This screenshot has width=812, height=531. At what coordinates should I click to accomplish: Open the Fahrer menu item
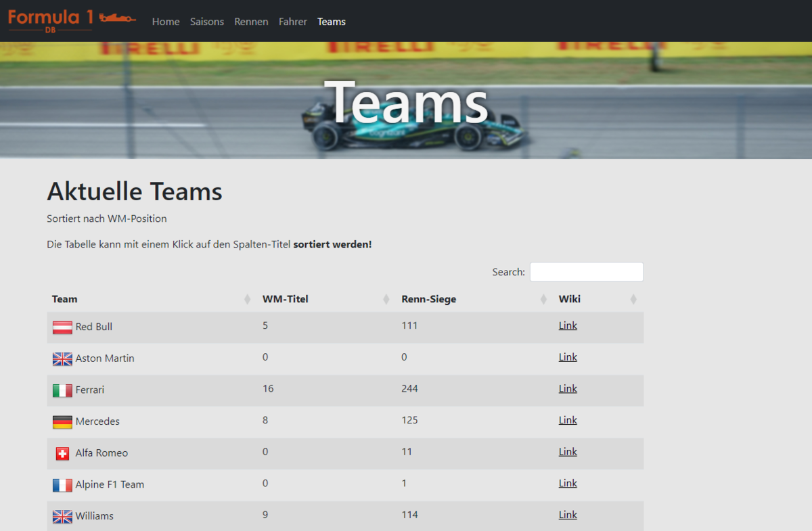(292, 22)
